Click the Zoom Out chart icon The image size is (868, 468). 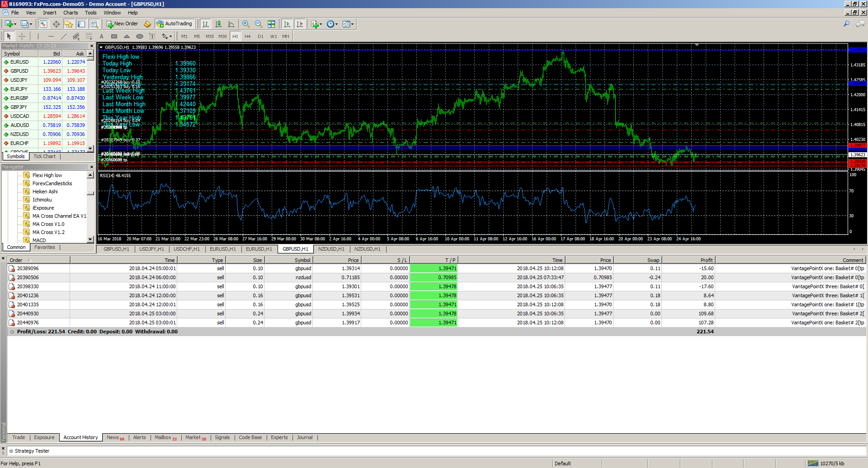click(x=258, y=24)
